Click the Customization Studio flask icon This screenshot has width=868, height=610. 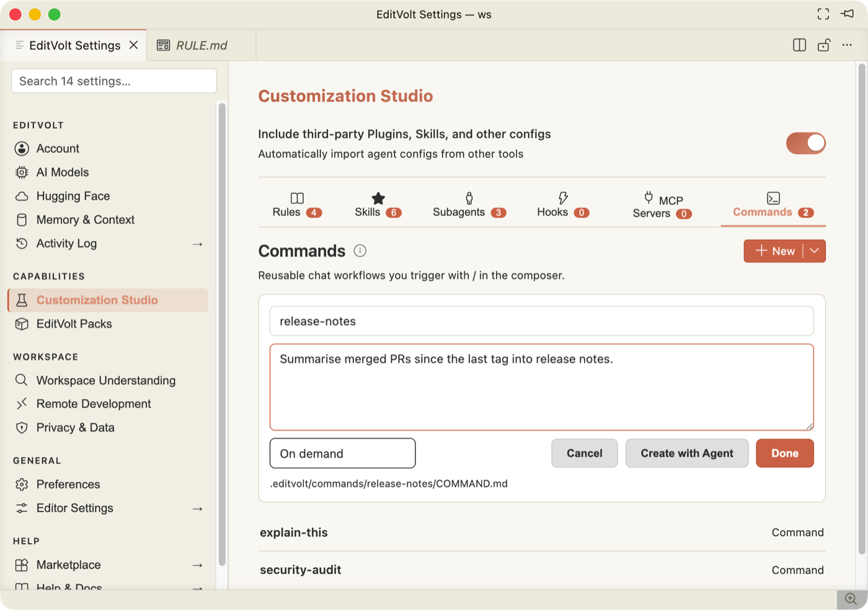22,300
